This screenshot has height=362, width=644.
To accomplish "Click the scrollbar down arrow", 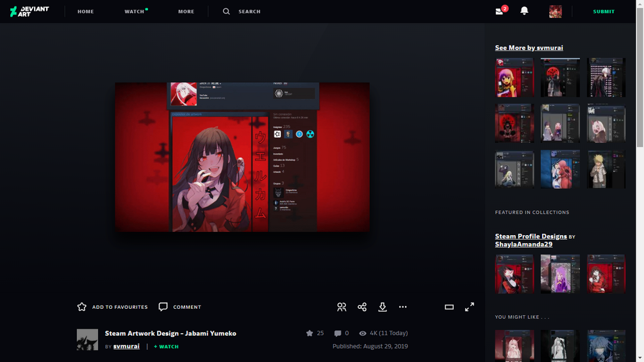I will click(x=640, y=358).
